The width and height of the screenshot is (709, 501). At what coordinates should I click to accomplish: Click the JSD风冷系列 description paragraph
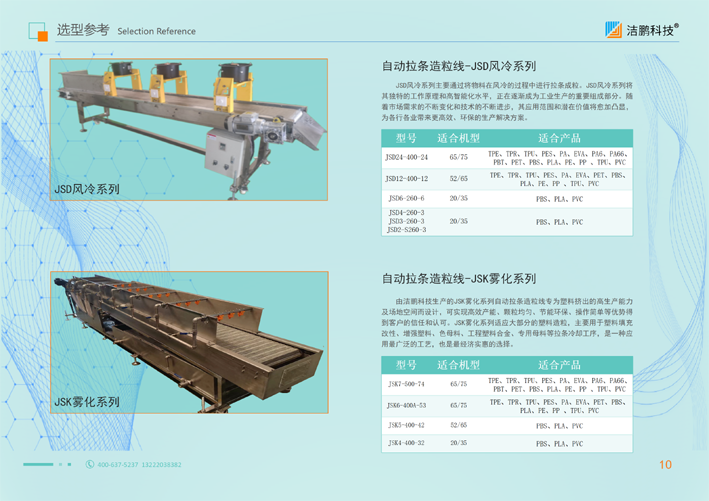pos(507,101)
